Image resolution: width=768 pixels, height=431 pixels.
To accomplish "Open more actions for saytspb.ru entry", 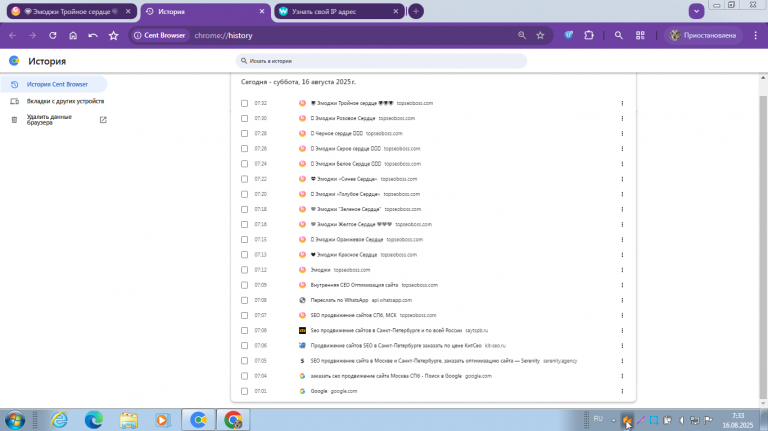I will coord(622,331).
